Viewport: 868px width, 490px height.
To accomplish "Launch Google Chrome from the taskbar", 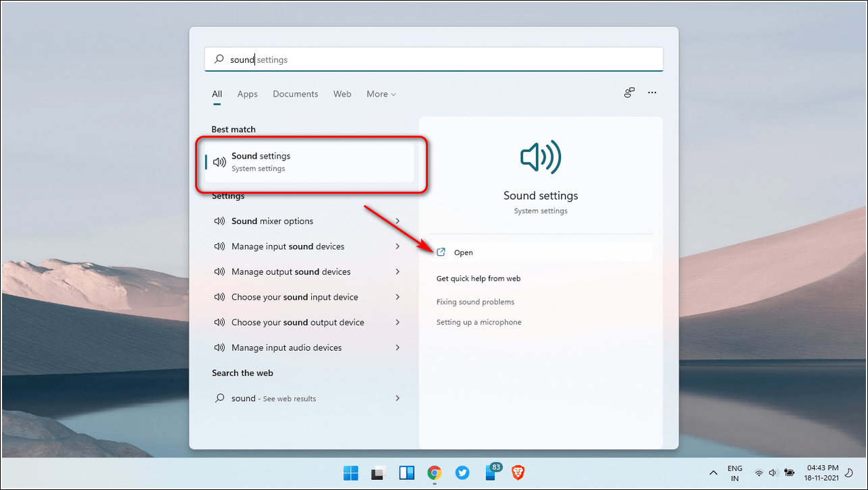I will point(434,472).
